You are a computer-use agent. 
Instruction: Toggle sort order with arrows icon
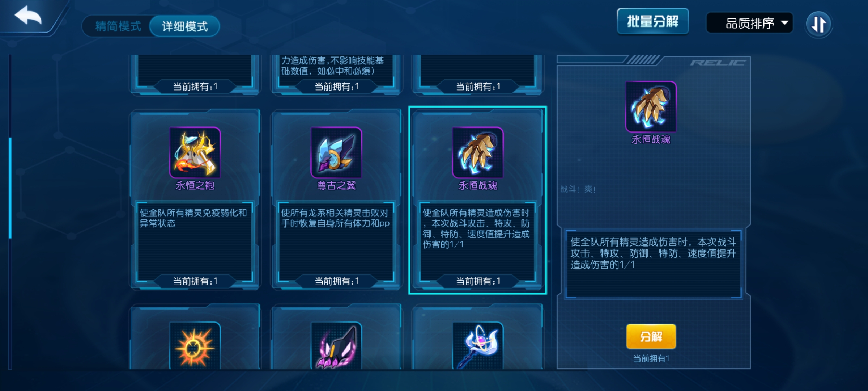[819, 24]
